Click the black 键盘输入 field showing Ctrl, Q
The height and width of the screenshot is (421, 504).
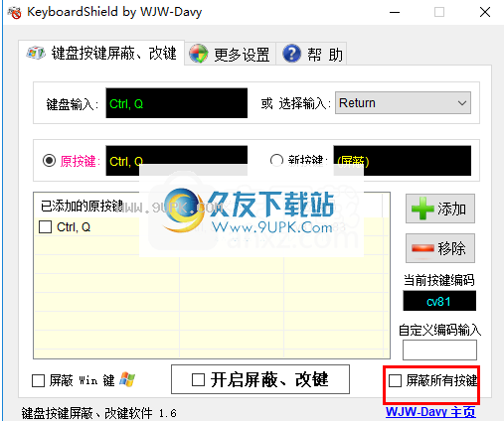(x=177, y=103)
